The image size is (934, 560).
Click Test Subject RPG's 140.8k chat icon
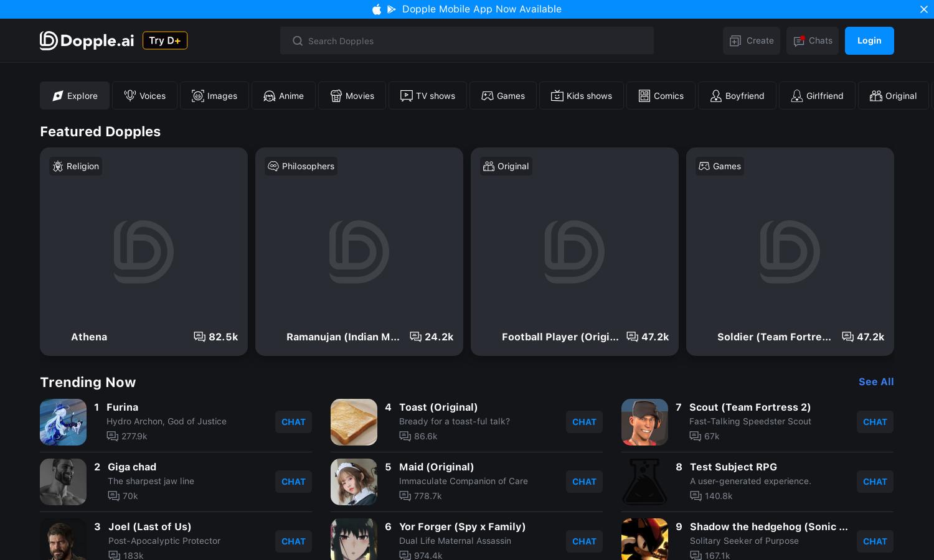pos(696,496)
